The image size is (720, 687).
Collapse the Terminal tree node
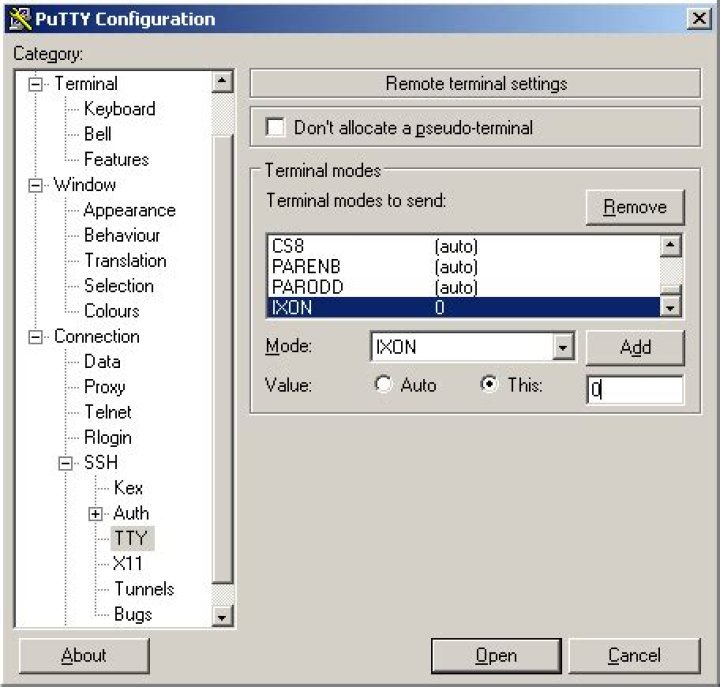(x=35, y=84)
